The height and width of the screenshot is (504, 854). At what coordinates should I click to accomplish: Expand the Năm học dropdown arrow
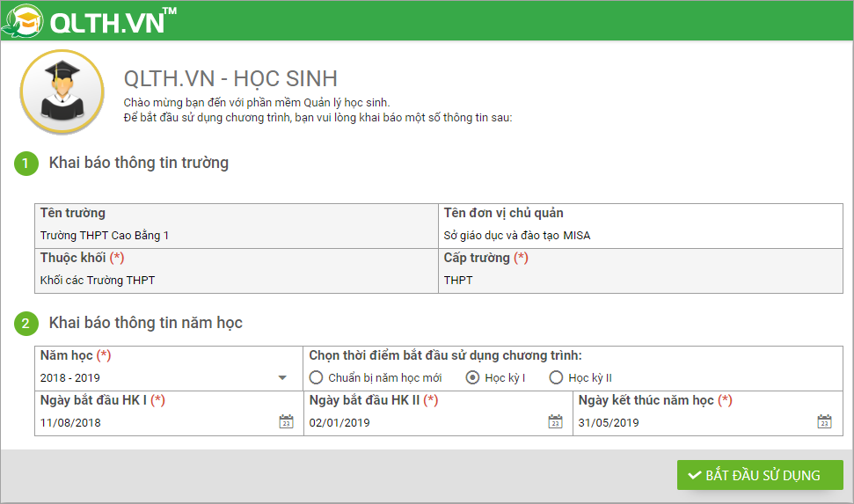pos(282,378)
